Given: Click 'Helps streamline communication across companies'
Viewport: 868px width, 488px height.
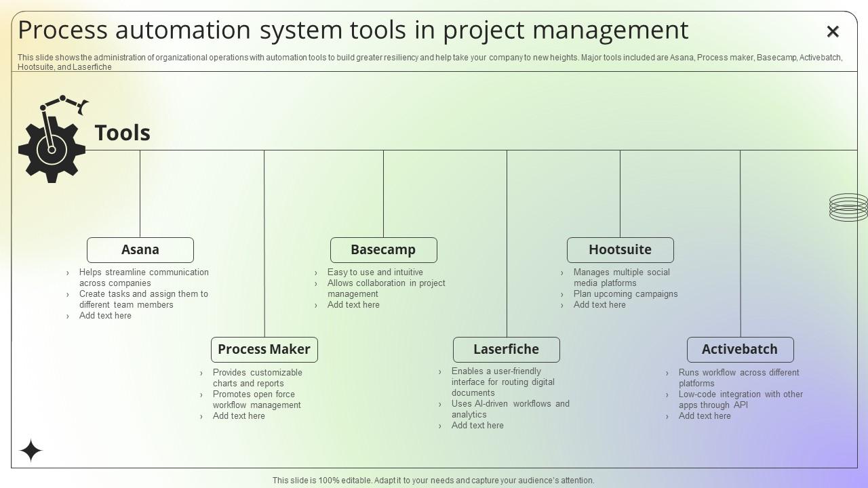Looking at the screenshot, I should click(x=144, y=278).
